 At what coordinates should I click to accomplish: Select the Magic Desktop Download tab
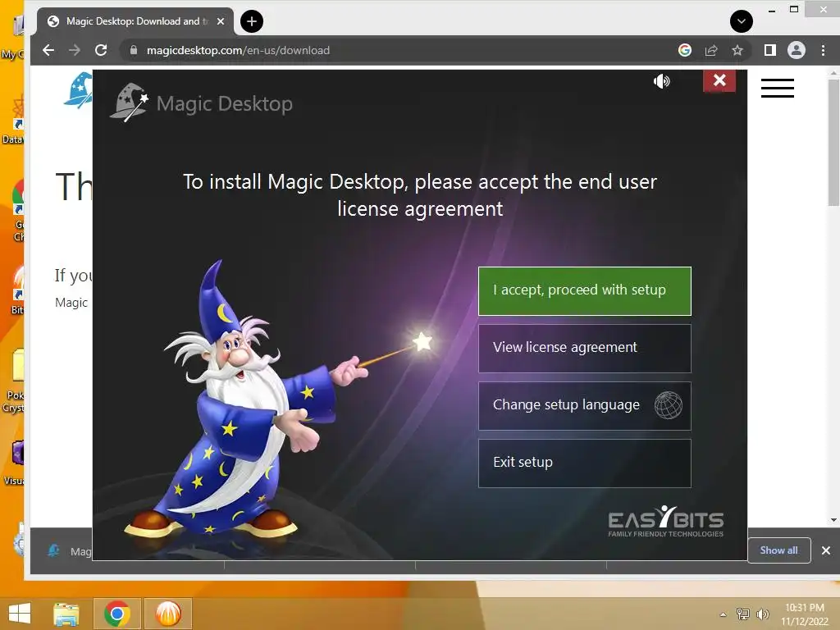[x=135, y=21]
